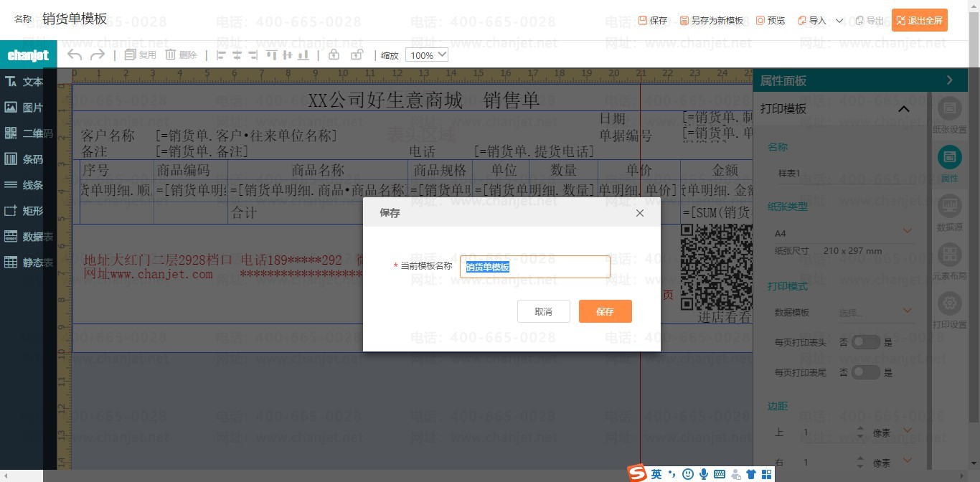The image size is (980, 482).
Task: Select the 静态表 static table tool
Action: pos(29,263)
